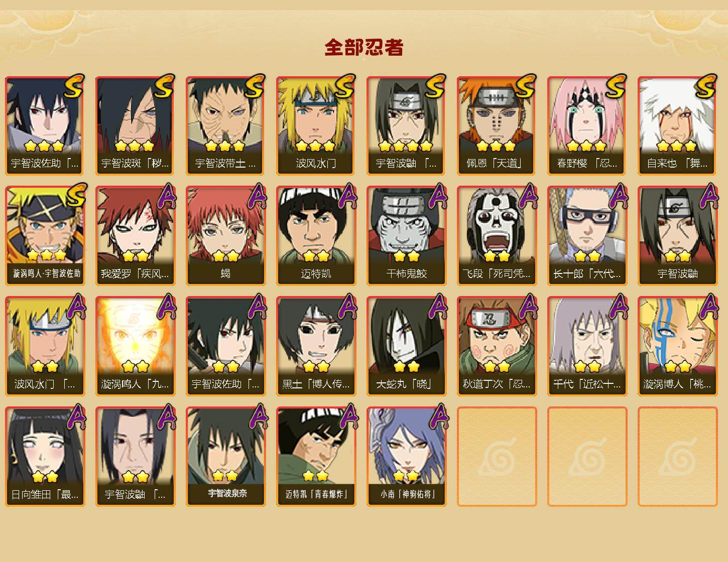This screenshot has height=562, width=728.
Task: Click the first empty ninja slot
Action: (x=497, y=457)
